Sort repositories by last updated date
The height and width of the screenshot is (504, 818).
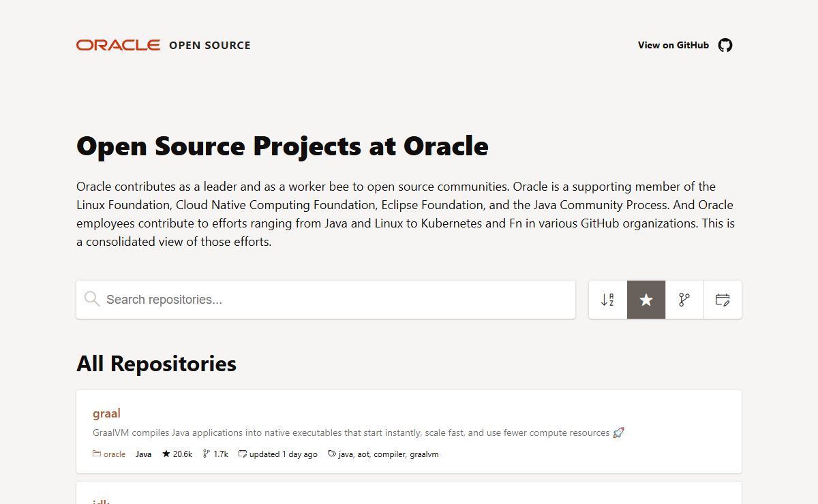click(723, 300)
